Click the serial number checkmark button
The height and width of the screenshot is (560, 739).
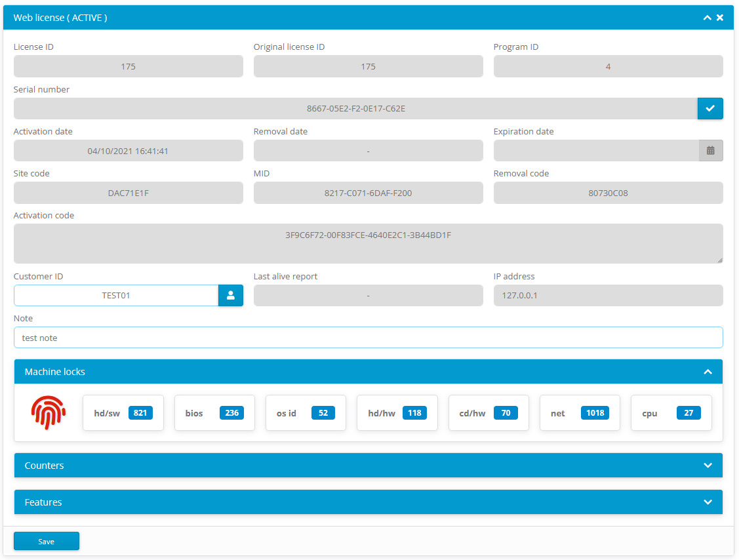point(710,108)
